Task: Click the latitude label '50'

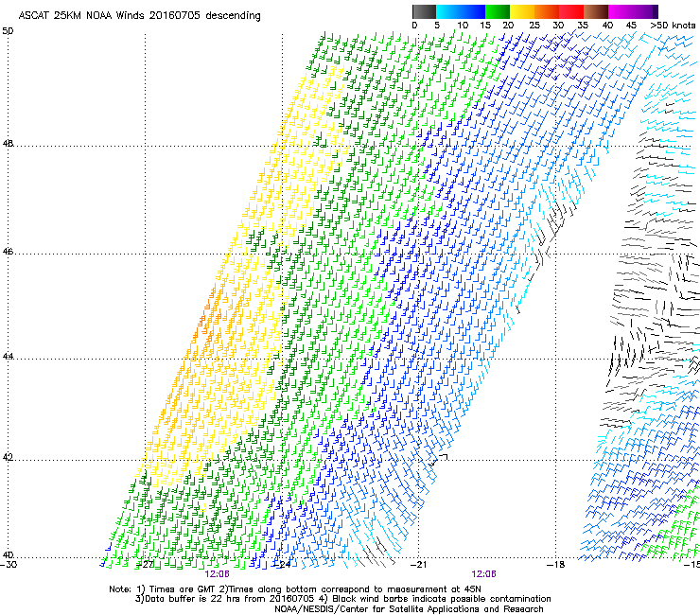Action: click(8, 31)
